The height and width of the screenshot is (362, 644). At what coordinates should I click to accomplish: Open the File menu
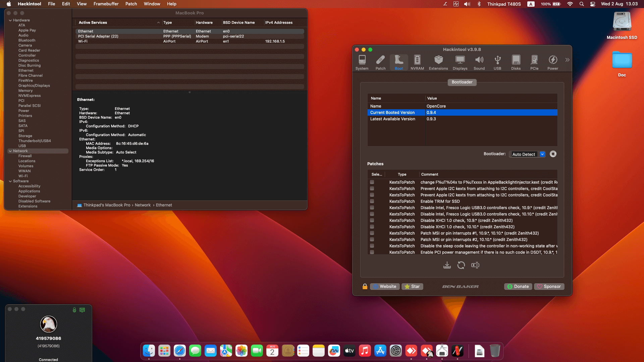click(51, 4)
